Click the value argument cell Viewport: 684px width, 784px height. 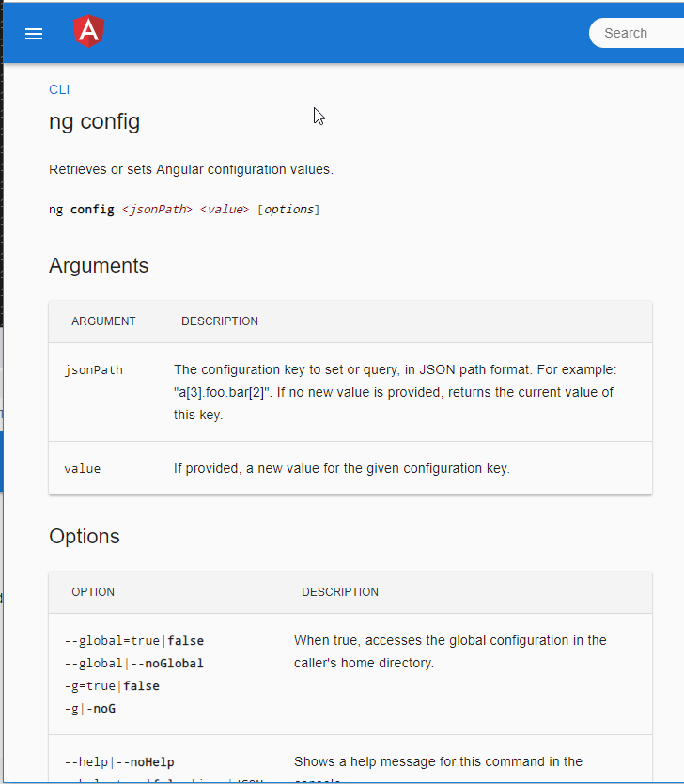[83, 468]
